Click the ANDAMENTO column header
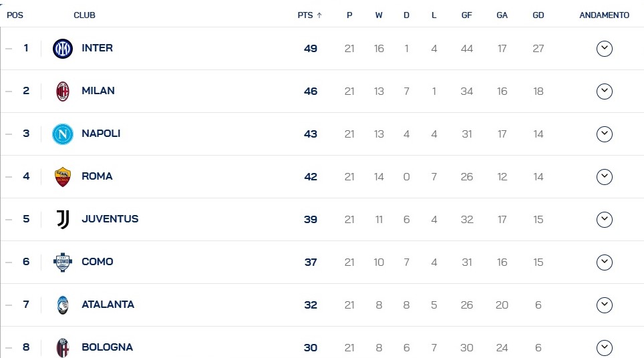 tap(604, 15)
